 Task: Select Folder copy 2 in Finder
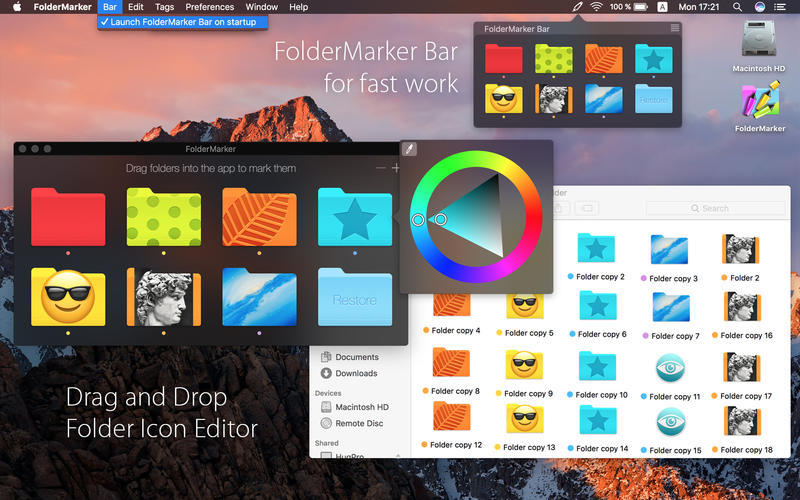[596, 248]
